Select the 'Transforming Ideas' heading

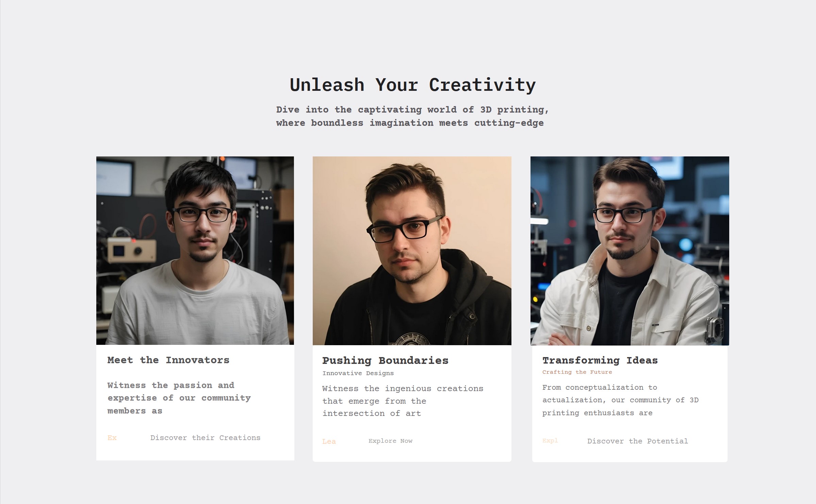click(600, 360)
